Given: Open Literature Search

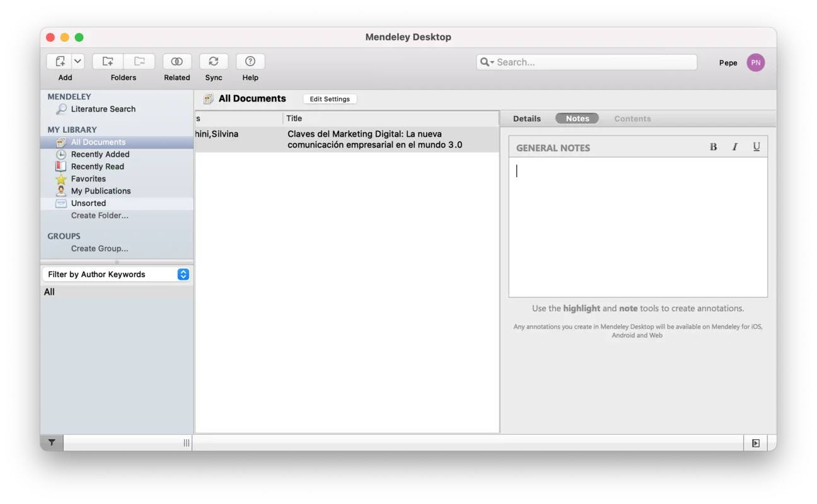Looking at the screenshot, I should pos(103,109).
